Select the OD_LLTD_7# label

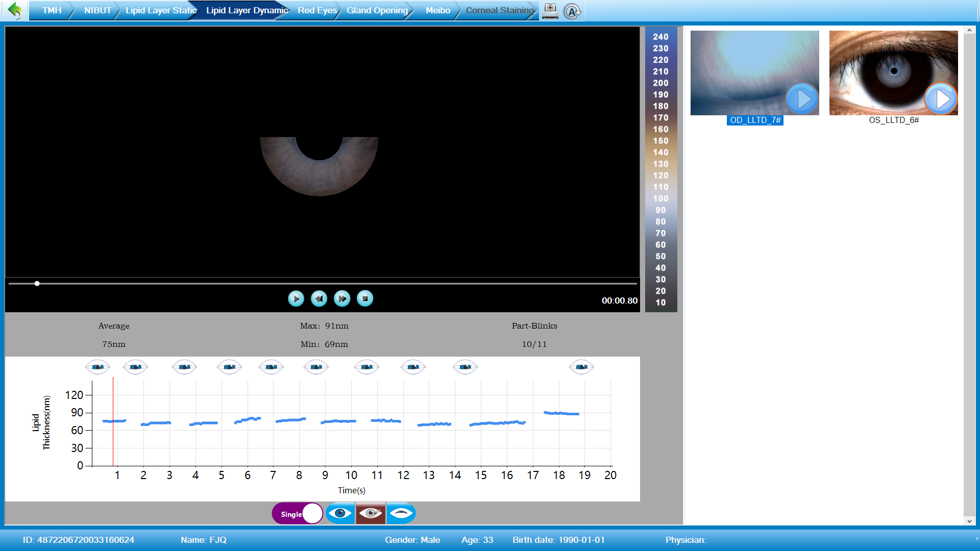tap(755, 120)
